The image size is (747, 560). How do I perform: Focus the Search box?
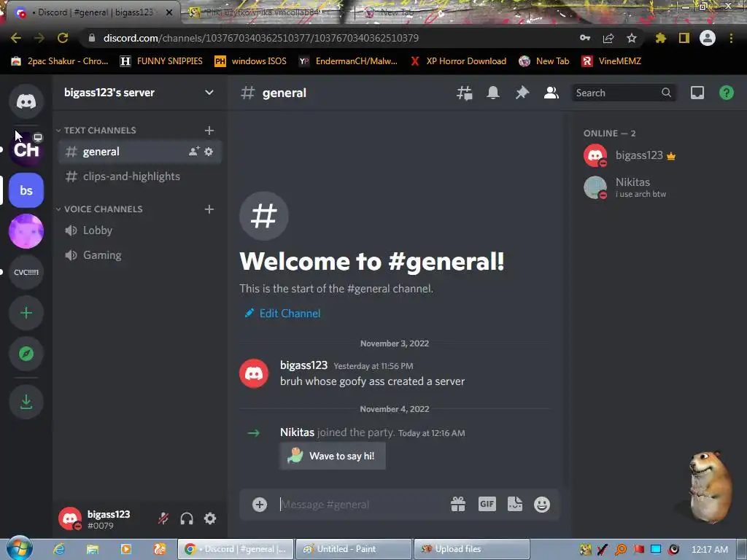623,93
